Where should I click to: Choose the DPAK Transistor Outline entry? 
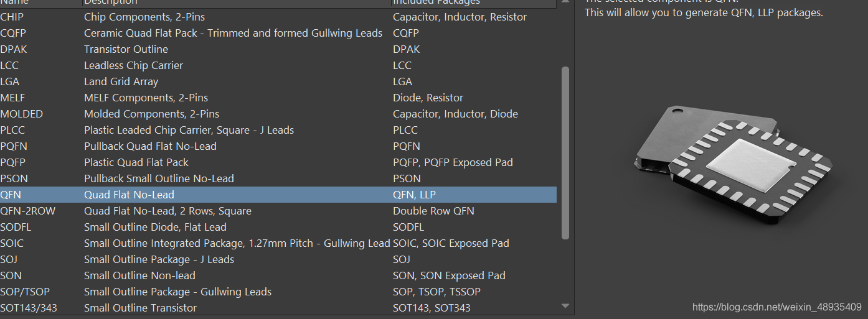click(126, 49)
